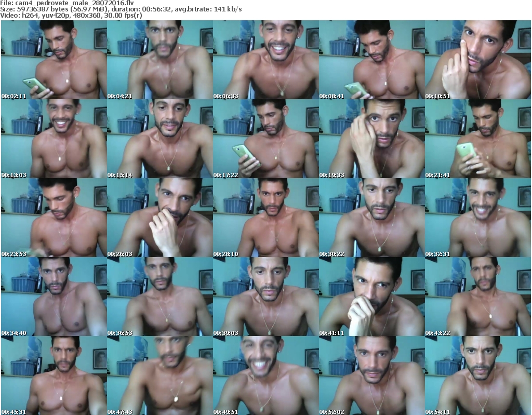
Task: Pick the frame stamped 00:47:43
Action: tap(160, 376)
